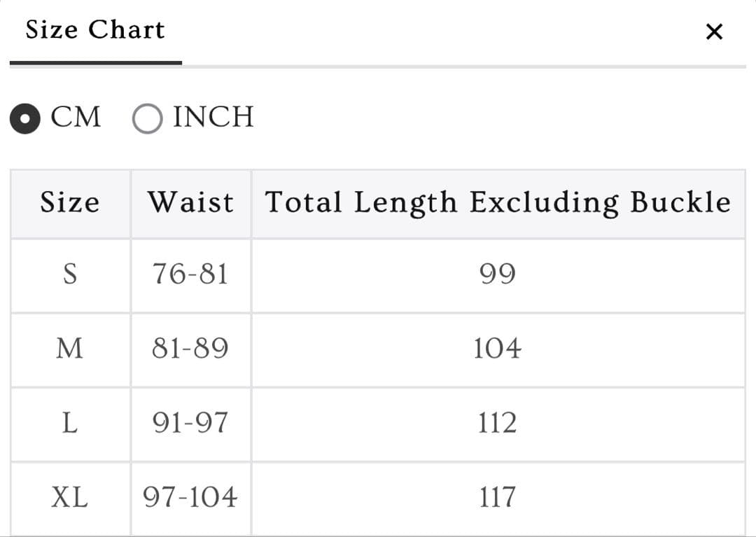Click the 81-89 waist cell
Screen dimensions: 756x537
point(190,348)
